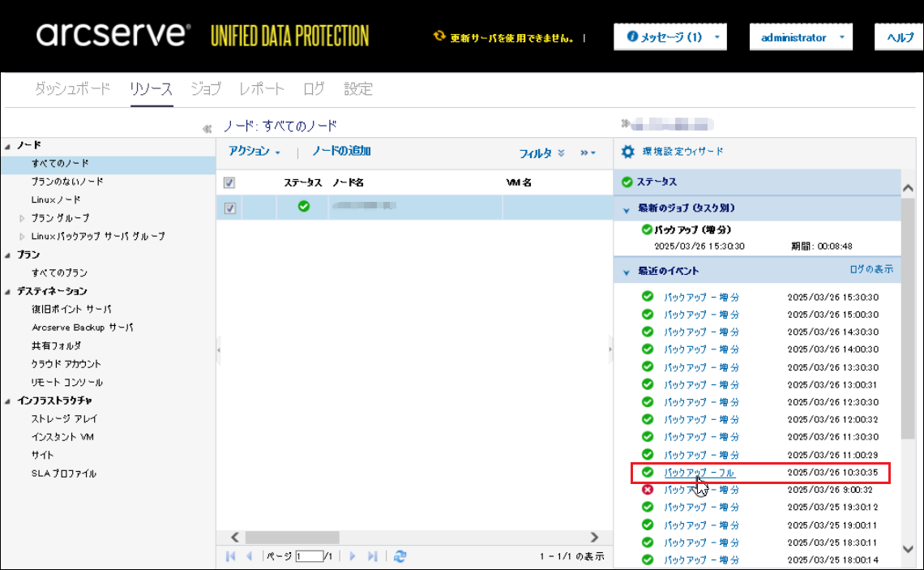The height and width of the screenshot is (570, 924).
Task: Open the 環境設定ウィザード link
Action: click(682, 152)
